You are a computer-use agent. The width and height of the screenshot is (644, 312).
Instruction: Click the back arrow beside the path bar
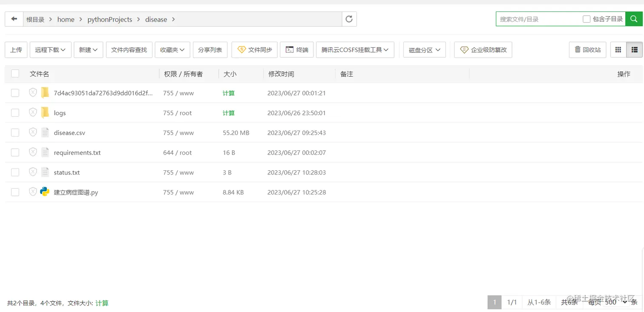pos(14,19)
